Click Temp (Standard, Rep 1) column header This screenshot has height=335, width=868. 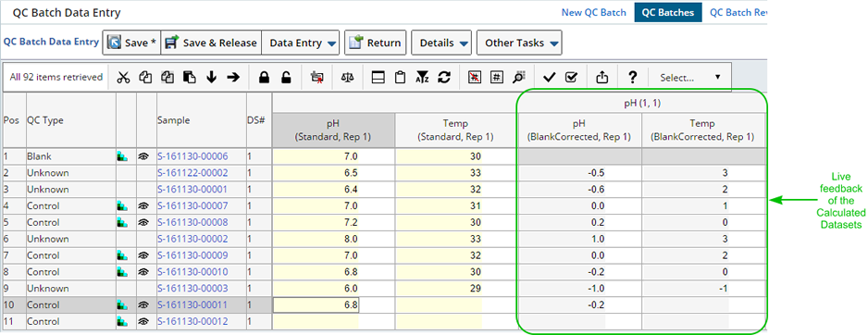pyautogui.click(x=457, y=130)
